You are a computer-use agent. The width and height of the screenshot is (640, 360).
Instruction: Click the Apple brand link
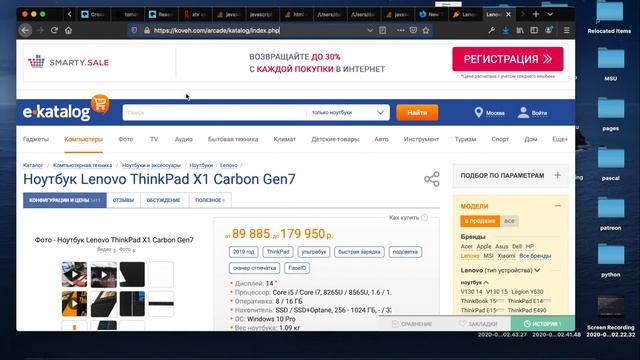click(x=484, y=247)
